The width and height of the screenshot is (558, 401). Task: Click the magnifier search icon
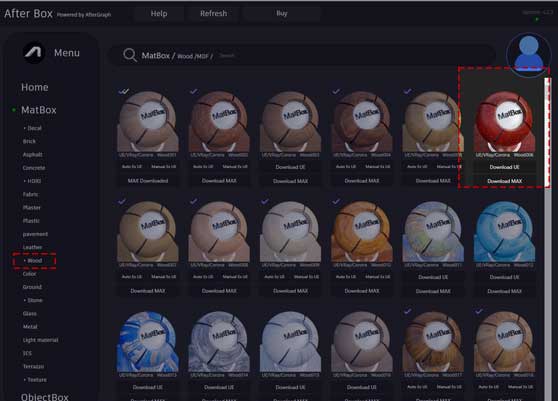130,55
